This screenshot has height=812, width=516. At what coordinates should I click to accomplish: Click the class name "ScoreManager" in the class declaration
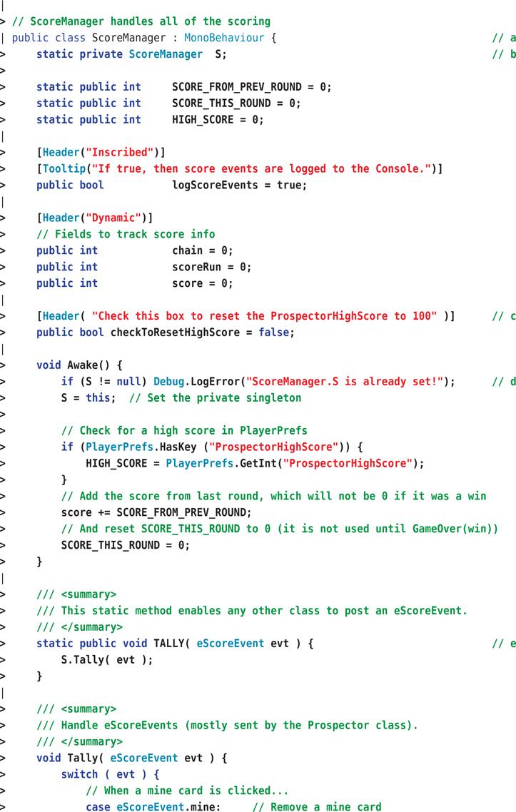point(129,38)
